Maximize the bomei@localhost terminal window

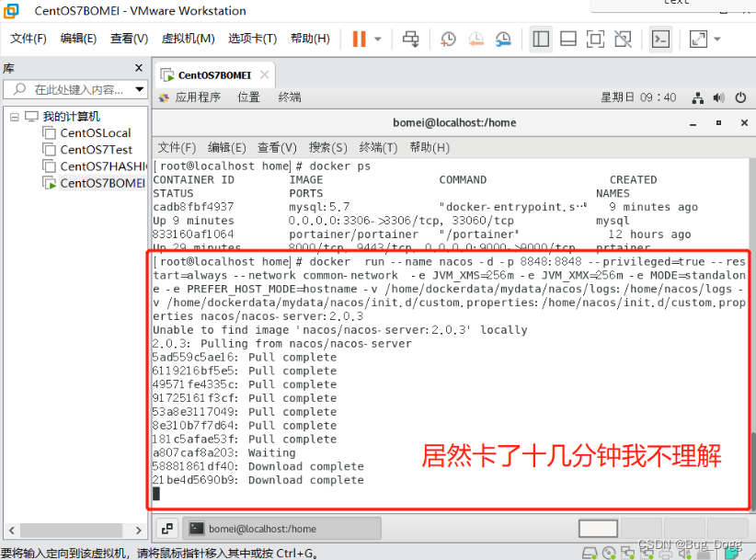click(718, 123)
